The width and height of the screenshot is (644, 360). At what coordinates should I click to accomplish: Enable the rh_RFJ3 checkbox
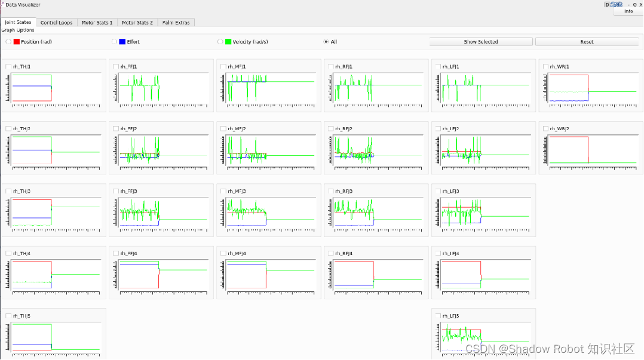(330, 191)
